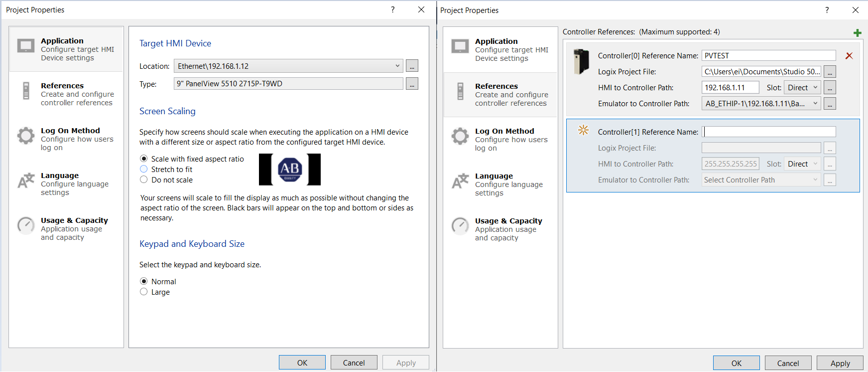Click the Application monitor icon in right window
868x372 pixels.
[x=460, y=46]
